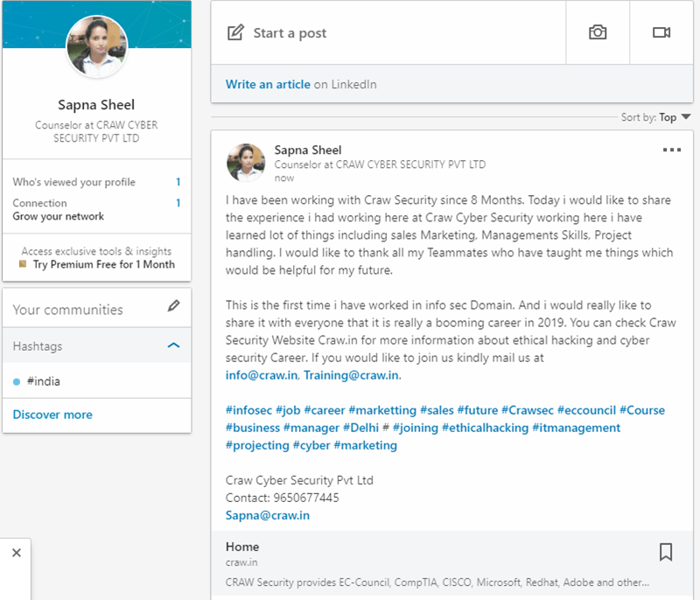Screen dimensions: 700x600
Task: Open the Home craw.in link preview
Action: (452, 564)
